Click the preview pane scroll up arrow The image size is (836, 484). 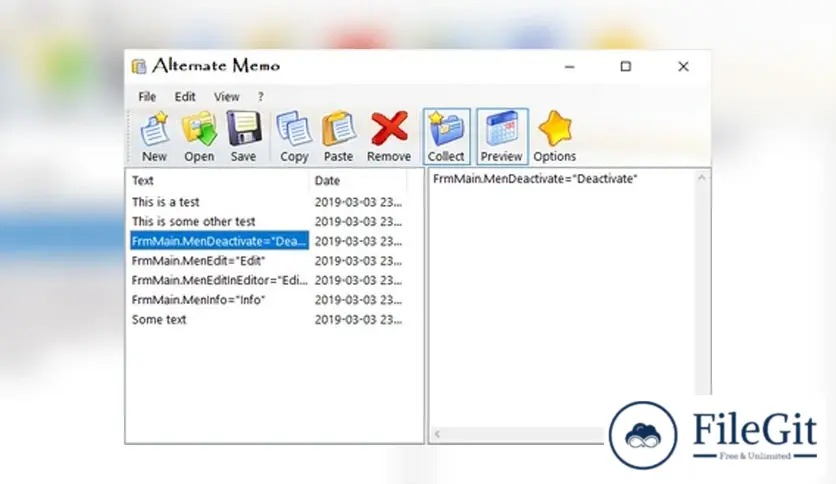(702, 178)
